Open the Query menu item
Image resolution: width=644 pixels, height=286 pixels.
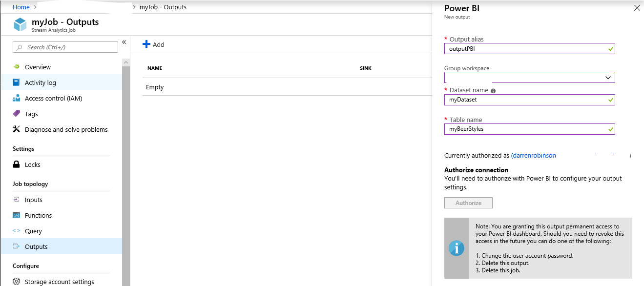coord(33,231)
